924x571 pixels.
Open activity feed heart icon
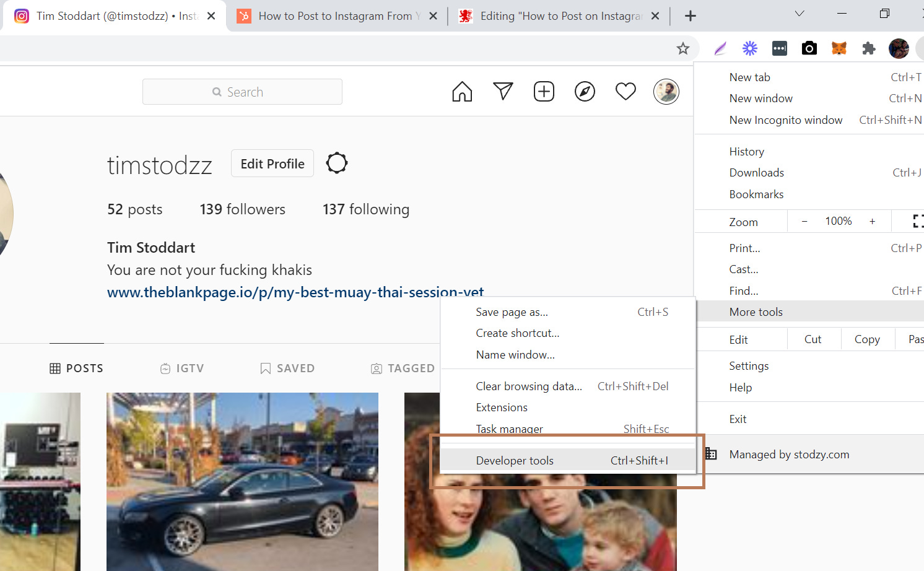tap(625, 92)
